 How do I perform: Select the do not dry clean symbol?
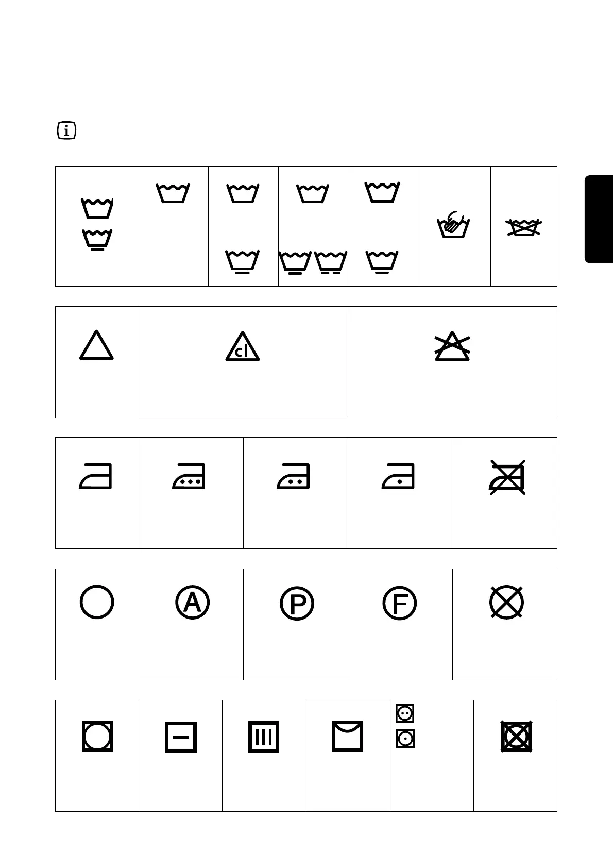506,602
